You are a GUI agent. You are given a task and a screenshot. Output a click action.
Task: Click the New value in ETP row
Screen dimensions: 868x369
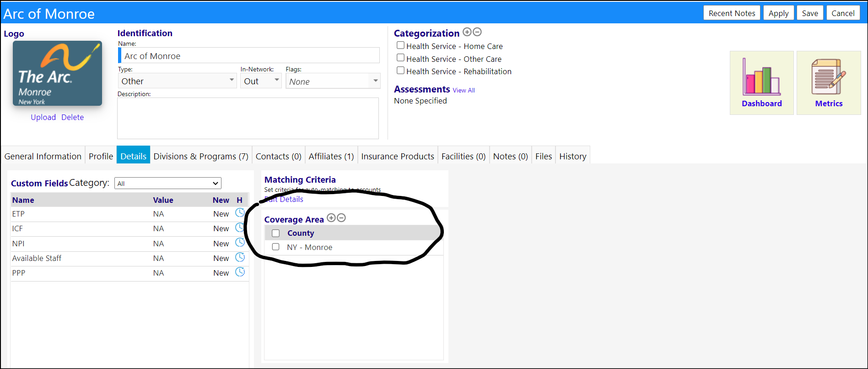(x=221, y=214)
